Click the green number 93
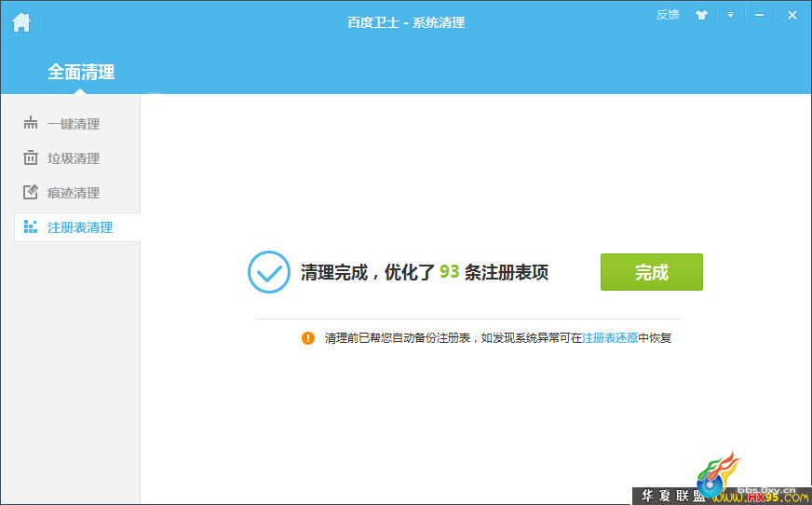 450,272
